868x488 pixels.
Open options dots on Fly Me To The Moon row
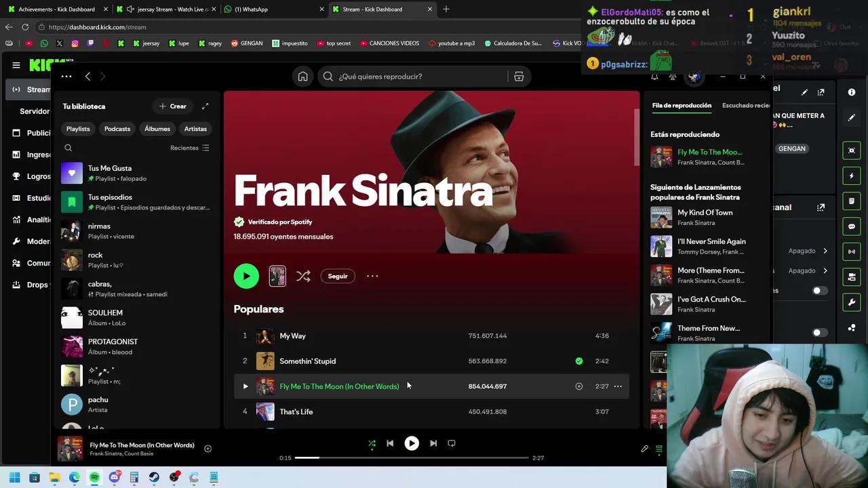(618, 386)
